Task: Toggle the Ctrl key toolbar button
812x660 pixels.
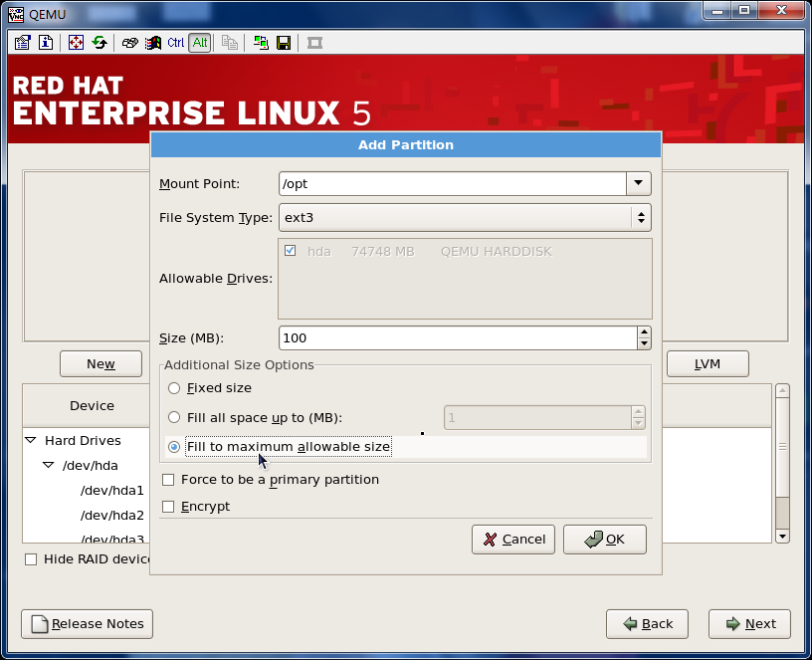Action: tap(175, 43)
